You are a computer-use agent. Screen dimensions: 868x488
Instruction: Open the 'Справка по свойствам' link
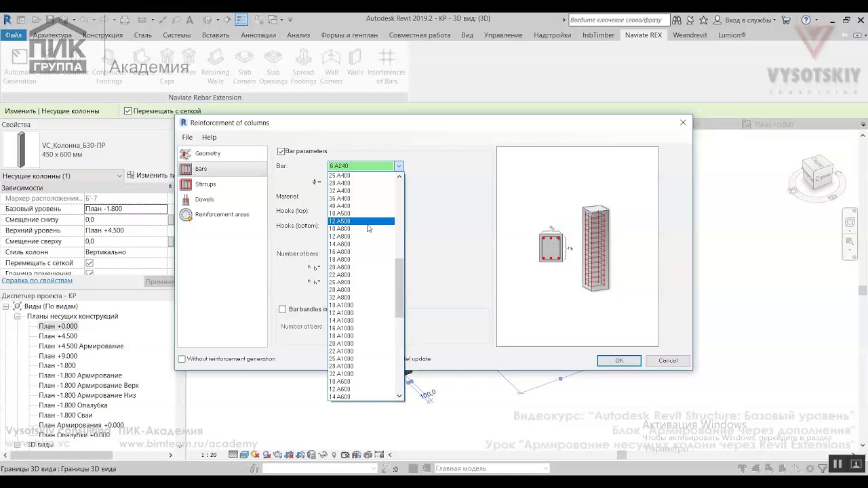[37, 281]
